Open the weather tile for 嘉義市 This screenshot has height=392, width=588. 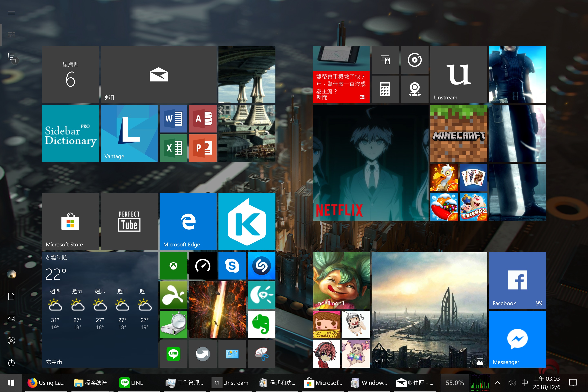[100, 310]
